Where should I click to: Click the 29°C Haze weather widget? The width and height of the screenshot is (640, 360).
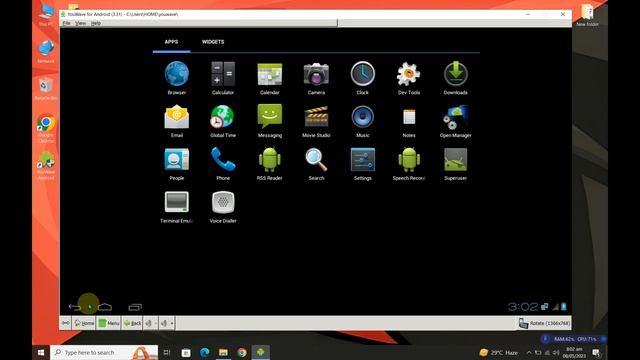click(499, 352)
